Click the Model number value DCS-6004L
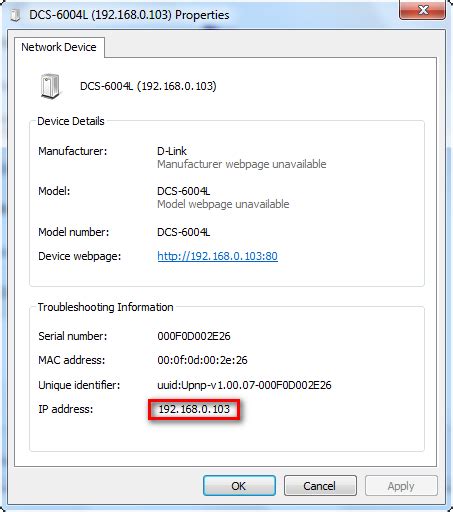This screenshot has height=512, width=453. (184, 232)
